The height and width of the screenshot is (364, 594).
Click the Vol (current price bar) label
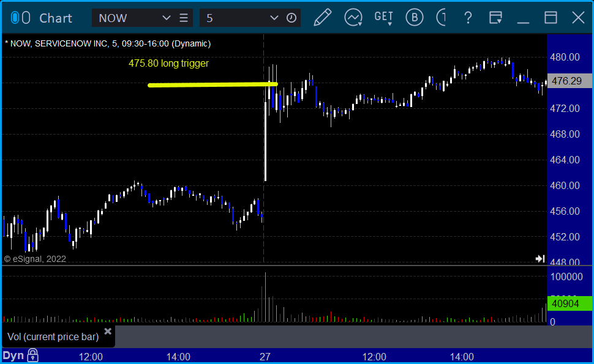pos(53,336)
